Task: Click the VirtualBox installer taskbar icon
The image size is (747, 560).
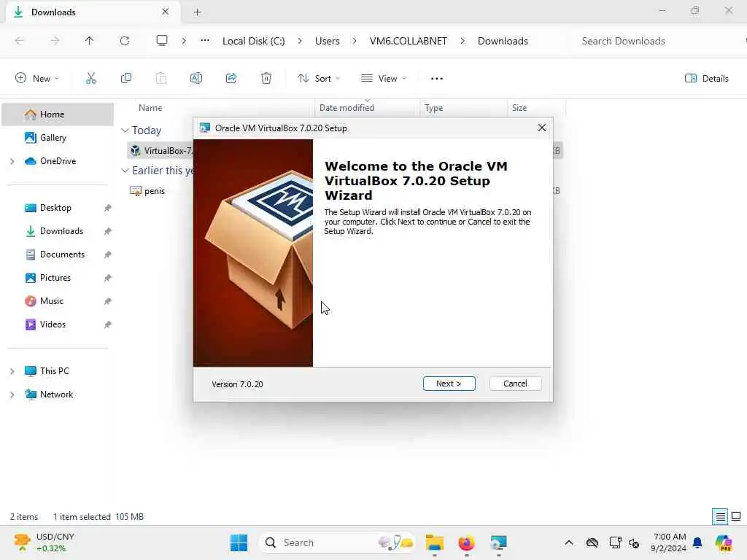Action: click(x=498, y=542)
